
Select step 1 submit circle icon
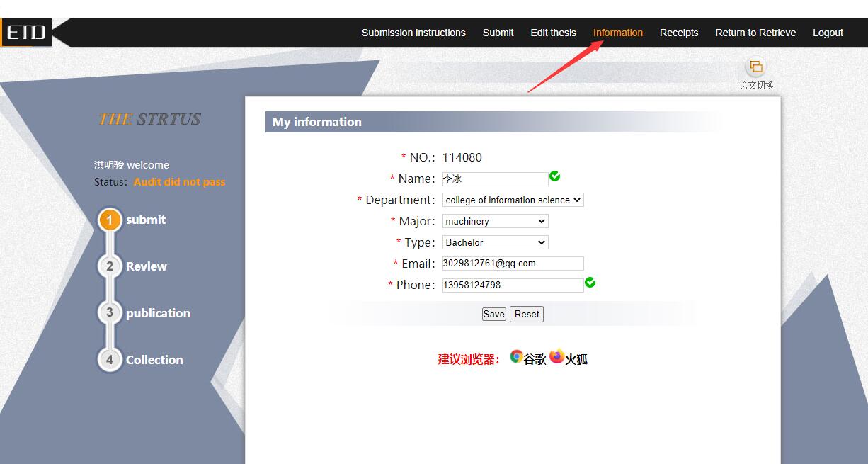click(x=109, y=220)
